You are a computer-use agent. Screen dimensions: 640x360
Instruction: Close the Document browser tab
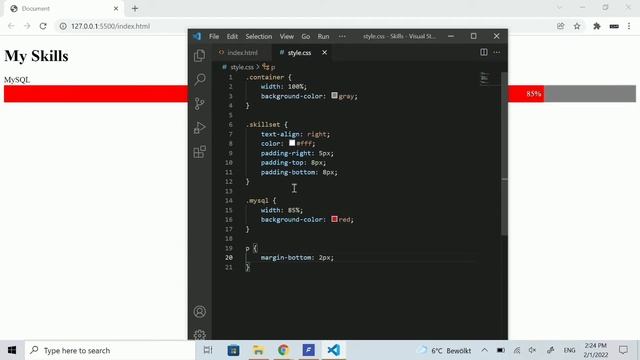116,9
